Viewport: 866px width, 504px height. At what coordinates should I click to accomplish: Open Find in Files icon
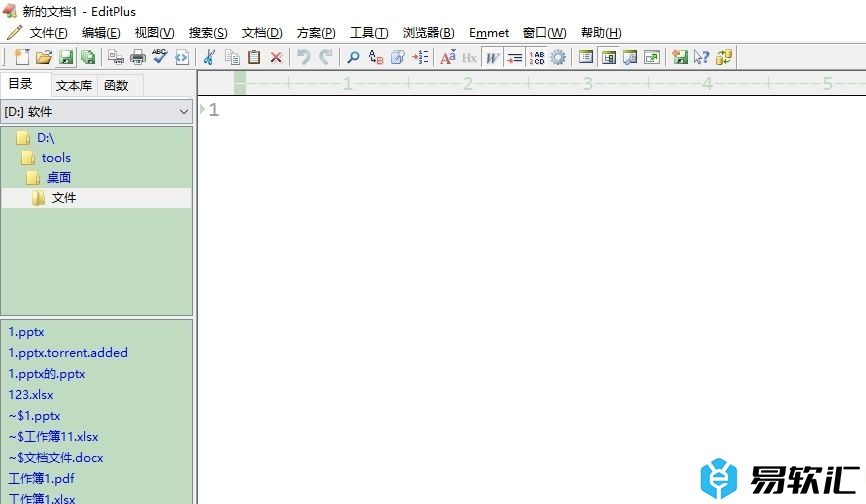(398, 57)
